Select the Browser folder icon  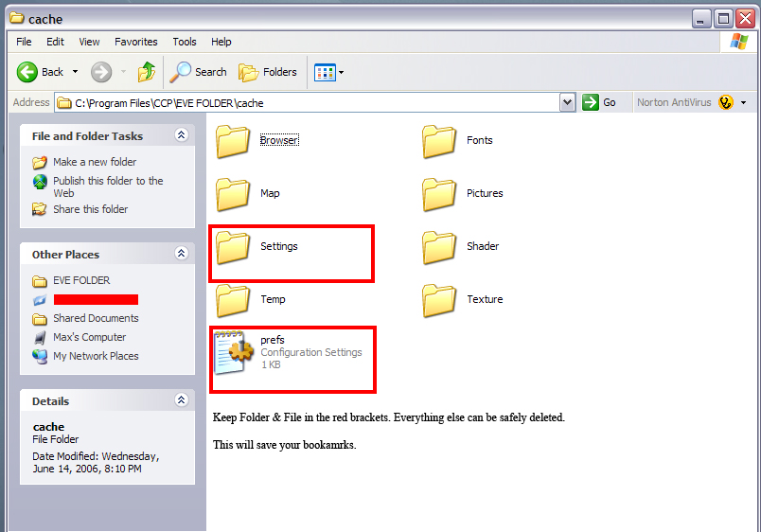coord(233,141)
